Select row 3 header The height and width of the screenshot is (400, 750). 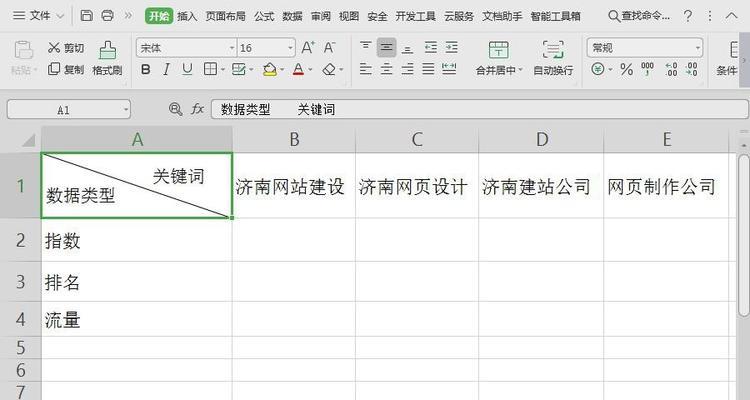[21, 281]
